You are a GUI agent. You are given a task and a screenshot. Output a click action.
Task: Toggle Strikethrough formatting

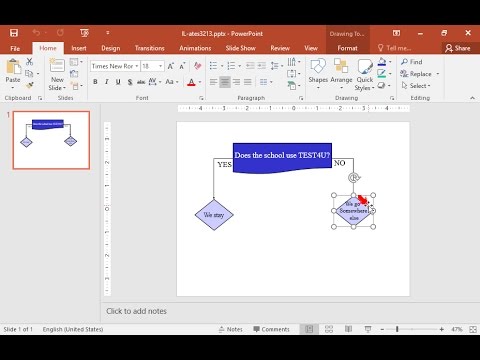pyautogui.click(x=141, y=82)
